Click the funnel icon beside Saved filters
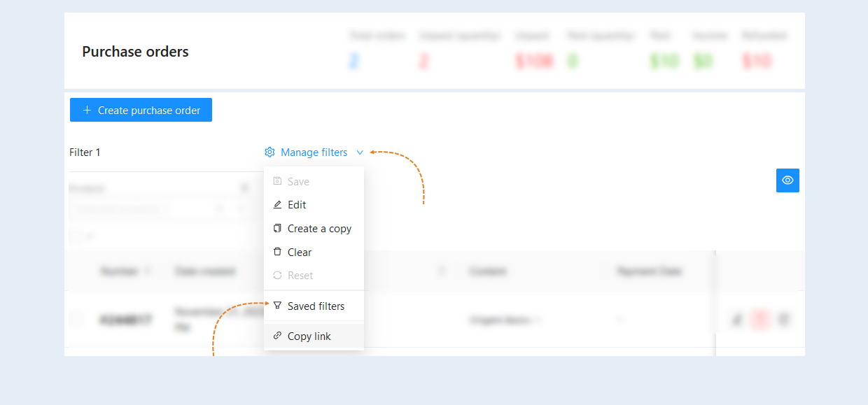The image size is (868, 405). click(277, 306)
